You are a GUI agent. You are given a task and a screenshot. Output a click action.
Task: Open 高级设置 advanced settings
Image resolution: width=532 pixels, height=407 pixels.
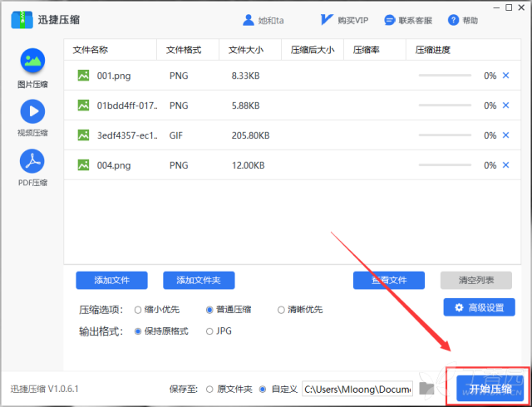pos(479,308)
